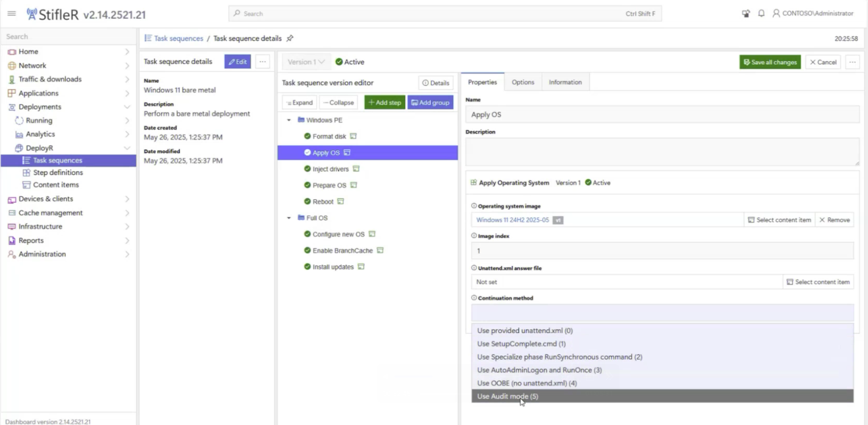Image resolution: width=868 pixels, height=425 pixels.
Task: Expand the Devices & clients chevron
Action: point(127,199)
